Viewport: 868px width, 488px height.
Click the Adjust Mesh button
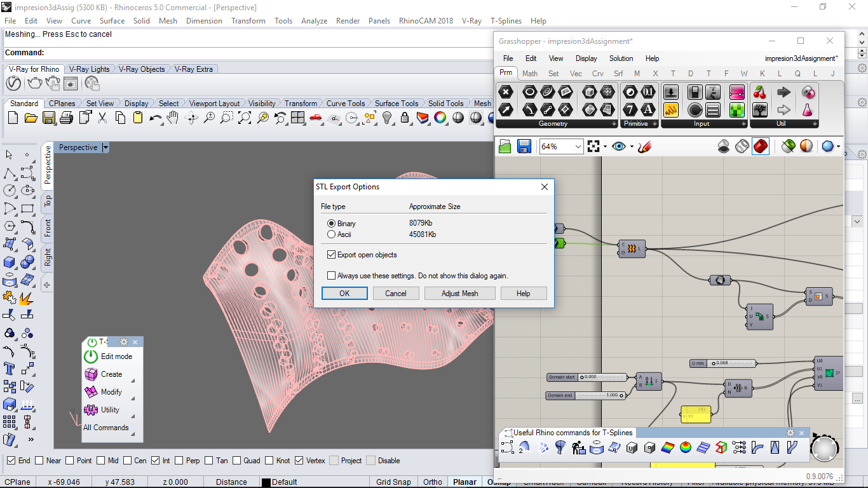[x=460, y=294]
